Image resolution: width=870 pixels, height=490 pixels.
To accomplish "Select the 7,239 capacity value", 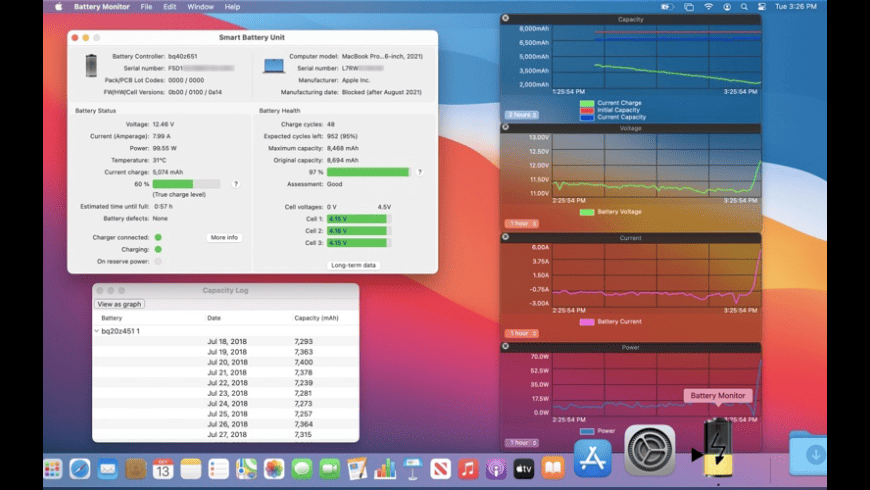I will [304, 383].
